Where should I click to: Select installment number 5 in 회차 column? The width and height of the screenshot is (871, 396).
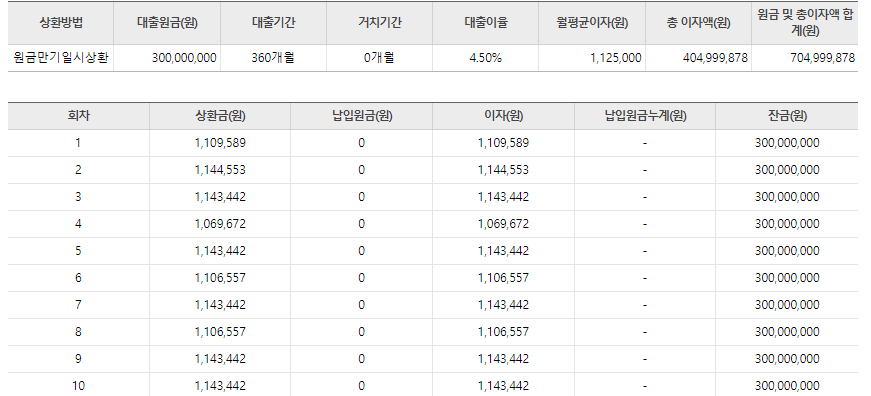[x=78, y=250]
